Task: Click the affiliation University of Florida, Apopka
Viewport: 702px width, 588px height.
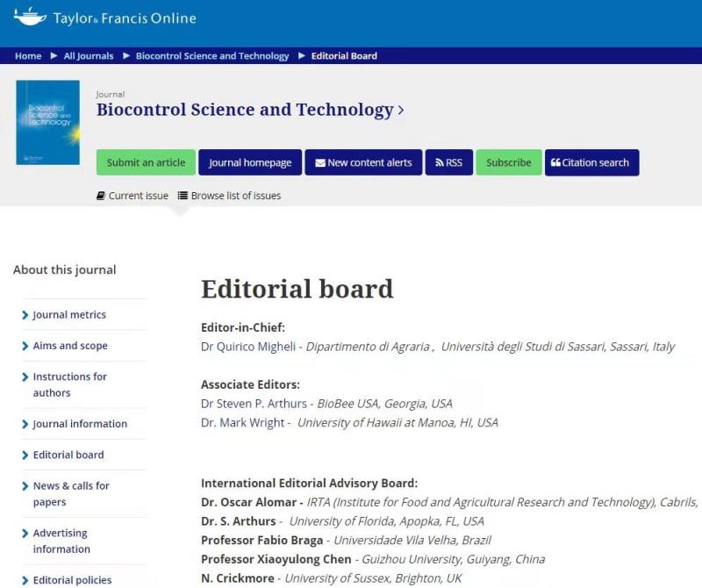Action: [363, 521]
